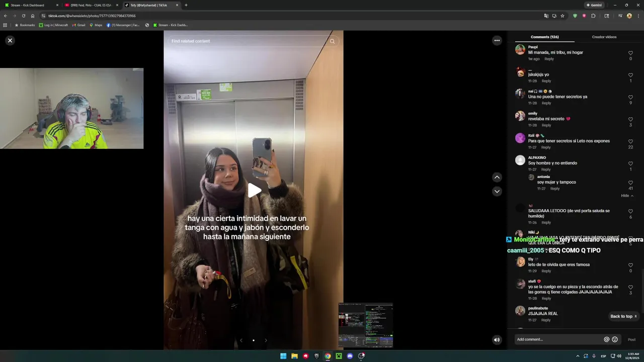Open the @ mention picker in comment box
644x362 pixels.
pyautogui.click(x=606, y=339)
